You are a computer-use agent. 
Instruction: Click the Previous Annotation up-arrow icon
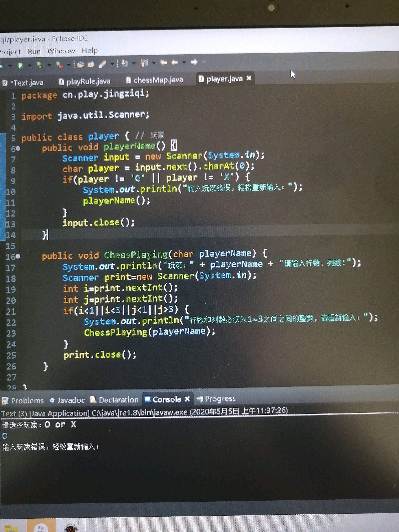point(144,63)
